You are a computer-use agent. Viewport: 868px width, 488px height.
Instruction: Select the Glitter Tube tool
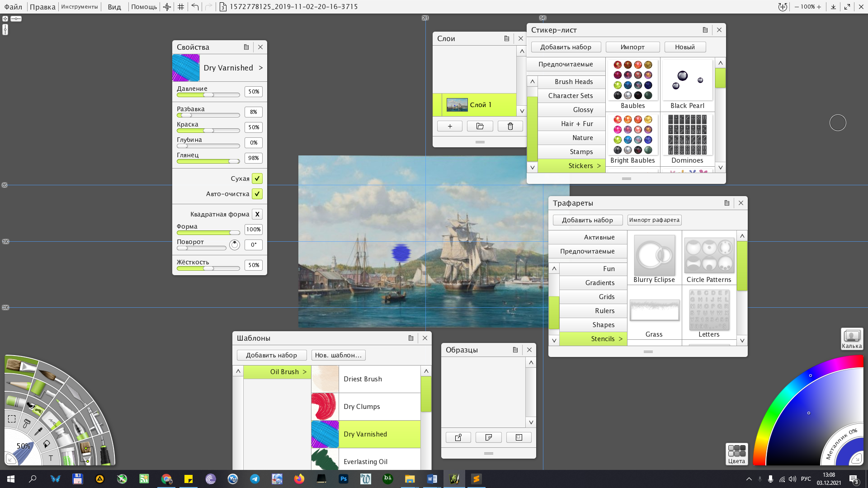[68, 455]
